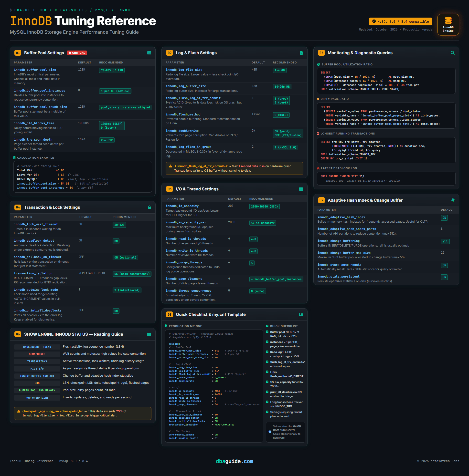Select the BACKGROUND THREAD section tag
Screen dimensions: 469x476
coord(37,347)
